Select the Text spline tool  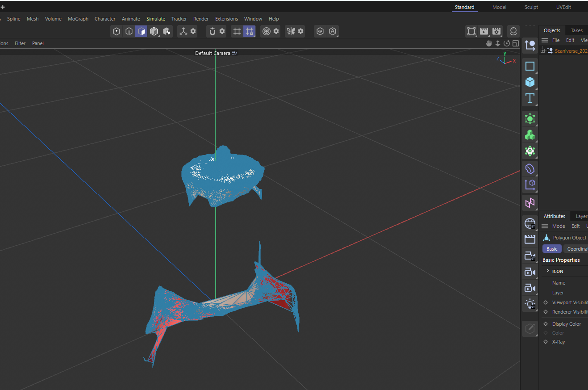(x=530, y=99)
